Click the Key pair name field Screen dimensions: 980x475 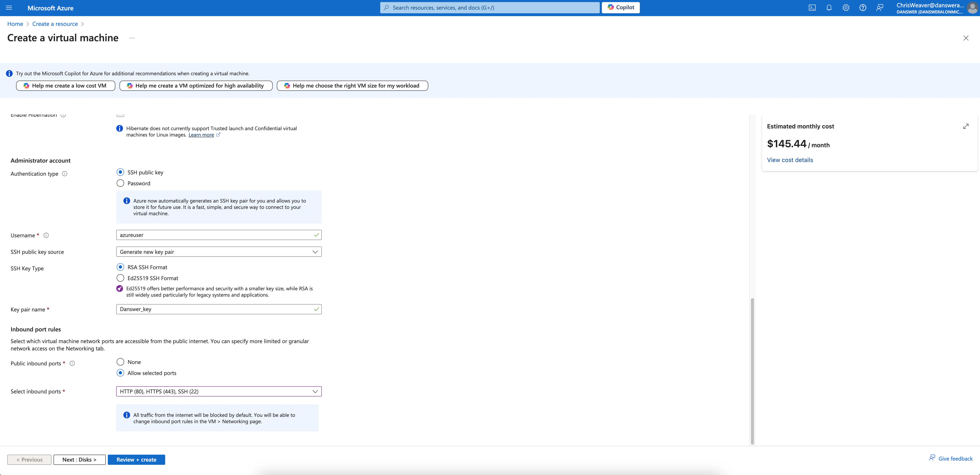[x=215, y=309]
